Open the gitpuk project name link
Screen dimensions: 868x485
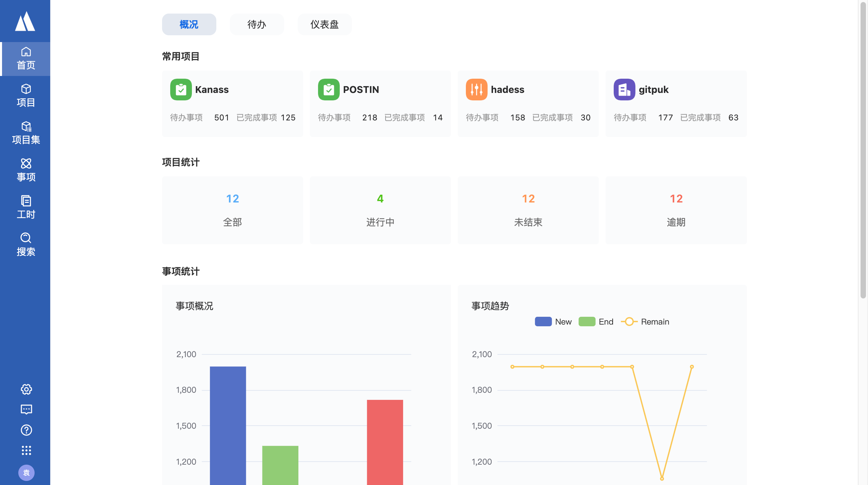coord(654,90)
